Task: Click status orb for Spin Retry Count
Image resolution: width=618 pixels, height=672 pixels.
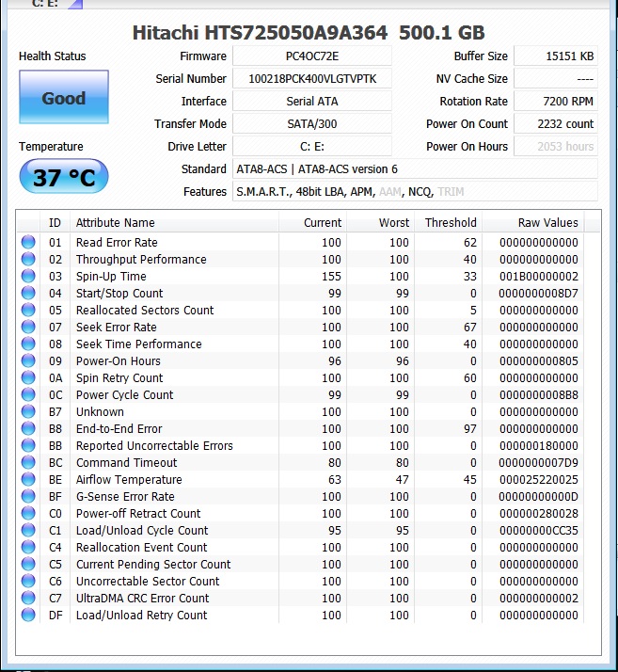Action: click(28, 377)
